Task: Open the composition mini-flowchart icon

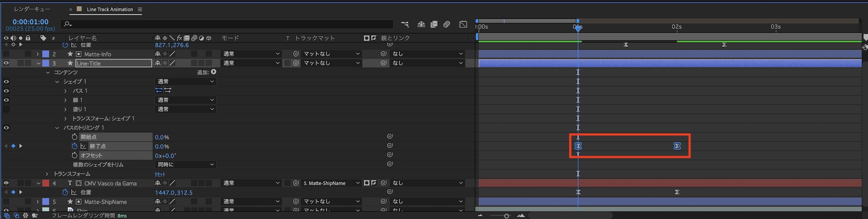Action: point(405,24)
